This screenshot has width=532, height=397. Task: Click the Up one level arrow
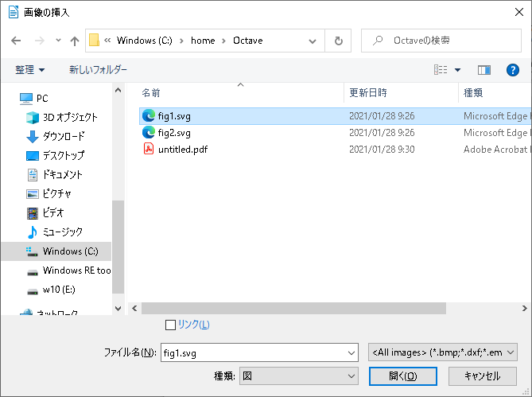(74, 41)
